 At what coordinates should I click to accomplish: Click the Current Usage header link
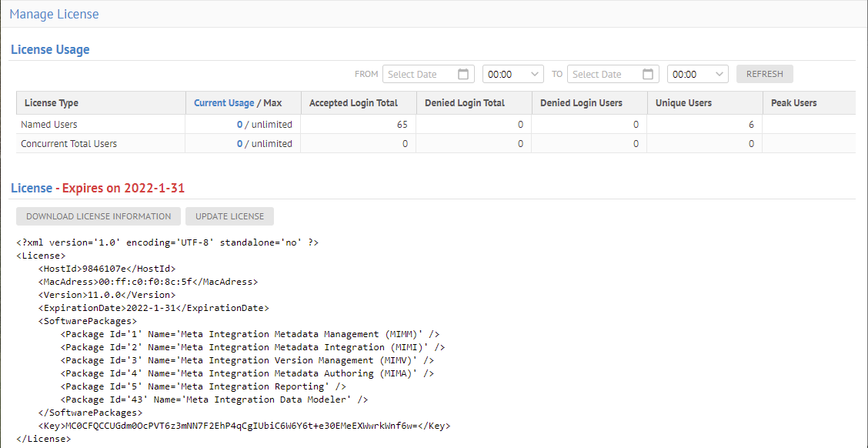(x=223, y=103)
